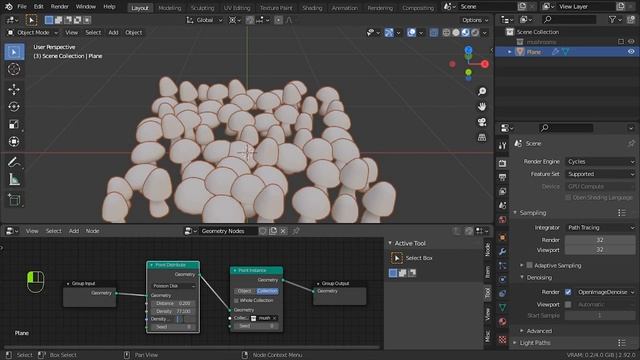640x360 pixels.
Task: Open the Scene properties tab icon
Action: click(502, 205)
